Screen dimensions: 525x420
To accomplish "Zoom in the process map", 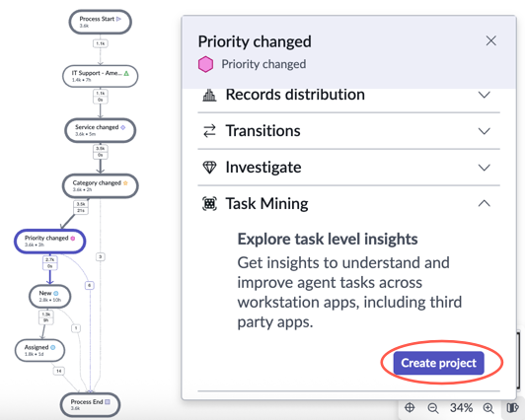I will pos(488,408).
